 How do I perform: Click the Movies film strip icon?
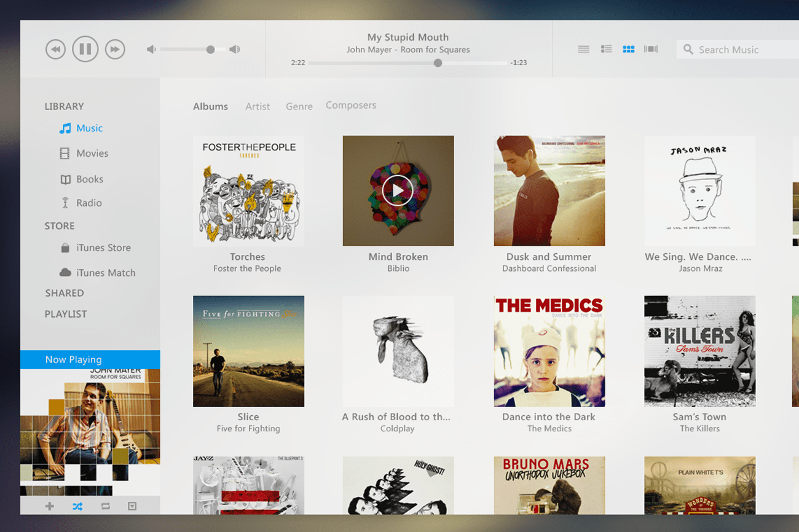pyautogui.click(x=65, y=154)
